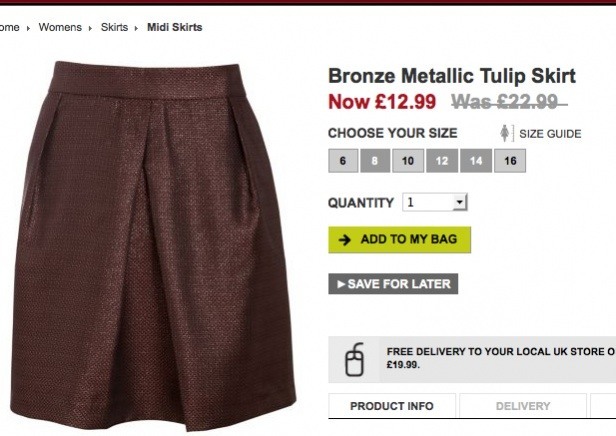Select size 12
616x436 pixels.
pos(441,160)
